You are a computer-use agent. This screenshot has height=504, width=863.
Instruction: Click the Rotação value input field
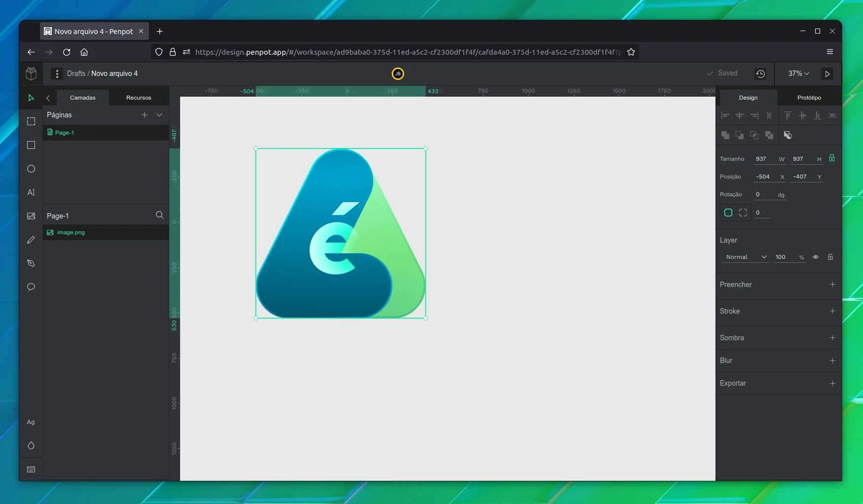(765, 194)
